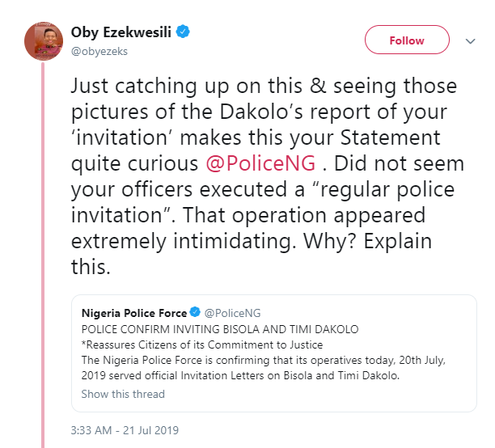Screen dimensions: 495x448
Task: Open Oby Ezekwesili's profile picture
Action: point(44,41)
